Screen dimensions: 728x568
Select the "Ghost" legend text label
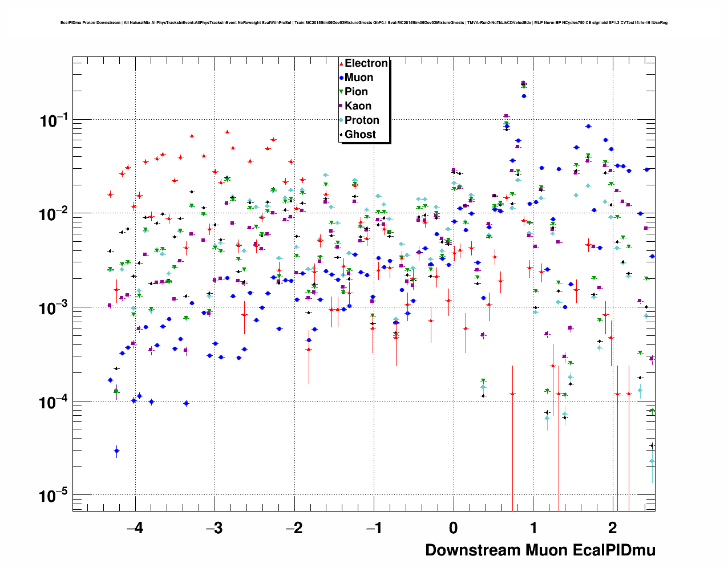pyautogui.click(x=360, y=135)
